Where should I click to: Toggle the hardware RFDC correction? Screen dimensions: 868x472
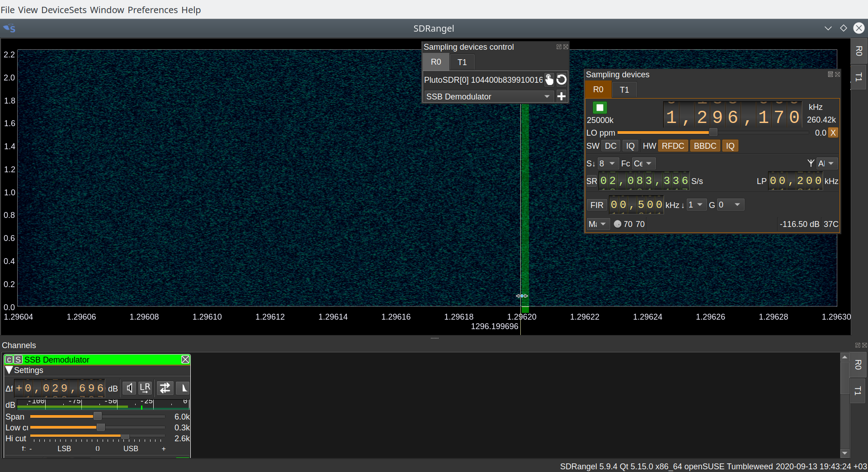pyautogui.click(x=673, y=146)
